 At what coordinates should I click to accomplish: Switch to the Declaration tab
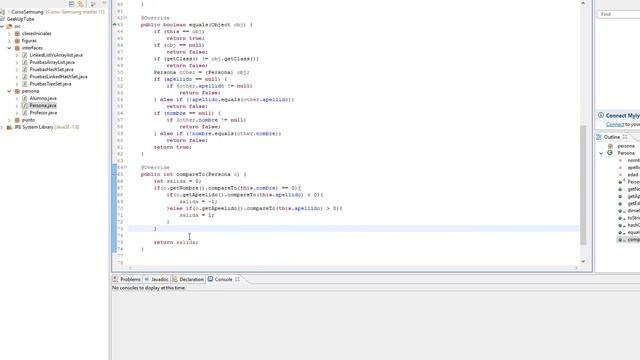pos(188,279)
